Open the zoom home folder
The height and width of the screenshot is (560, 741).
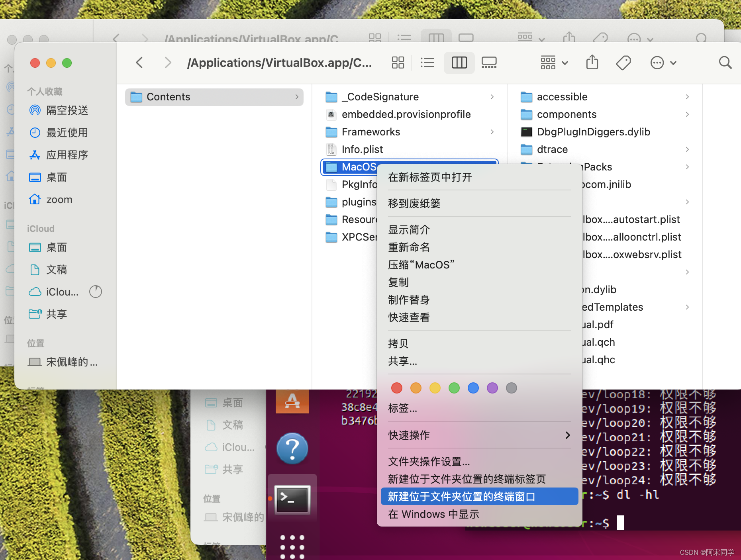(x=51, y=200)
